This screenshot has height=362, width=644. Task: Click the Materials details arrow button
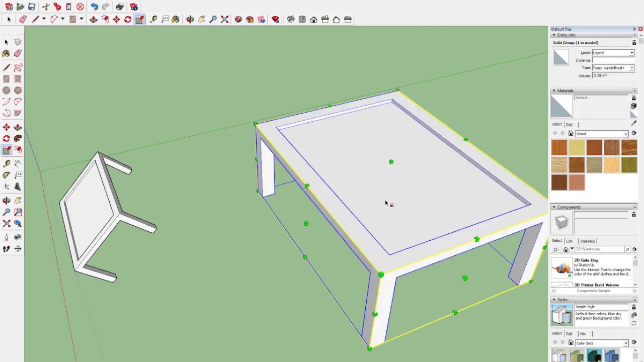click(x=634, y=134)
